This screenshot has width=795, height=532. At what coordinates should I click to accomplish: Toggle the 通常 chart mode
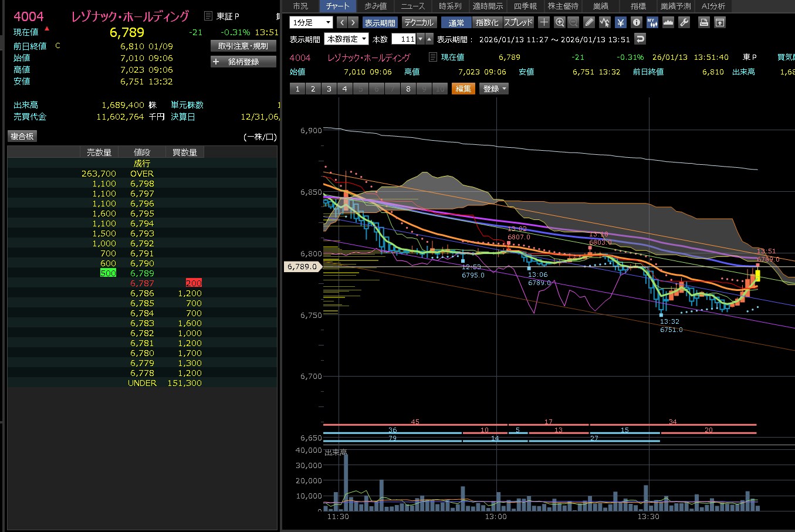pos(456,22)
